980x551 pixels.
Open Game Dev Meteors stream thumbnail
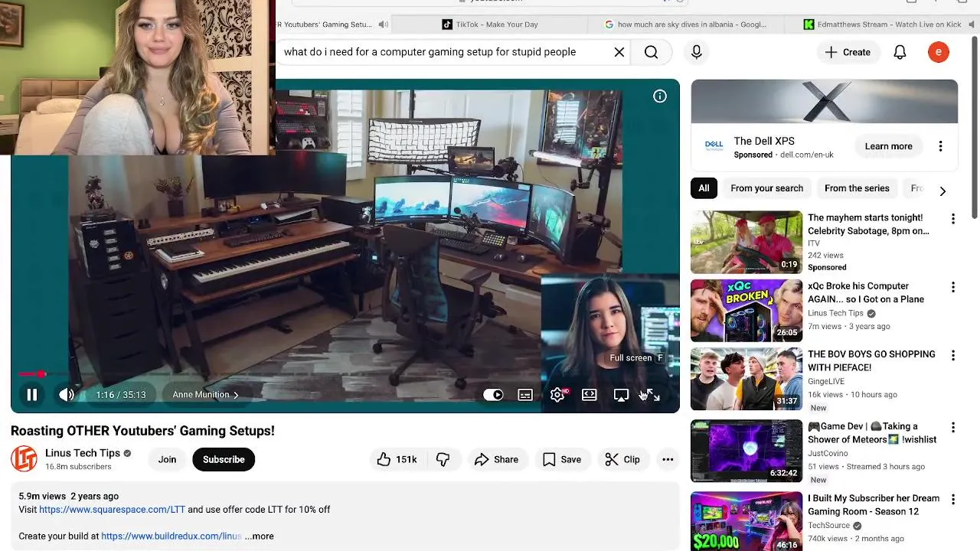tap(746, 451)
